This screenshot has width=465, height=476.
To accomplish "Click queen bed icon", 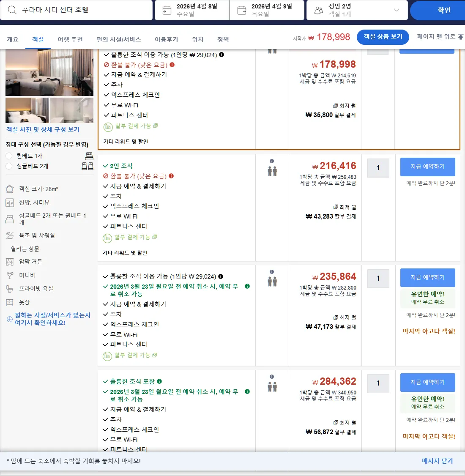I will 89,156.
